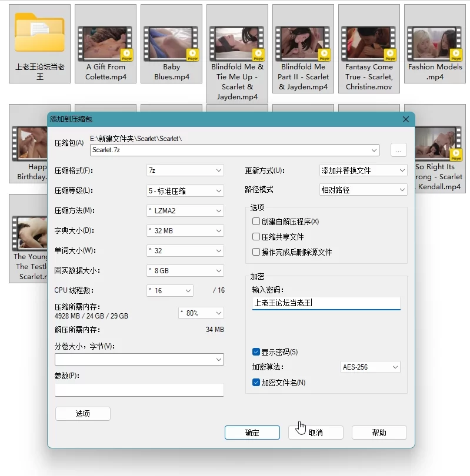Open the 选项 button at bottom left
Image resolution: width=470 pixels, height=476 pixels.
pos(83,414)
